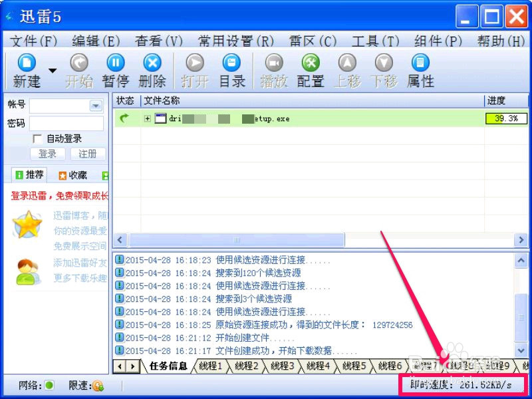Click the 你的资源最爱 link
The image size is (532, 399).
[x=80, y=231]
